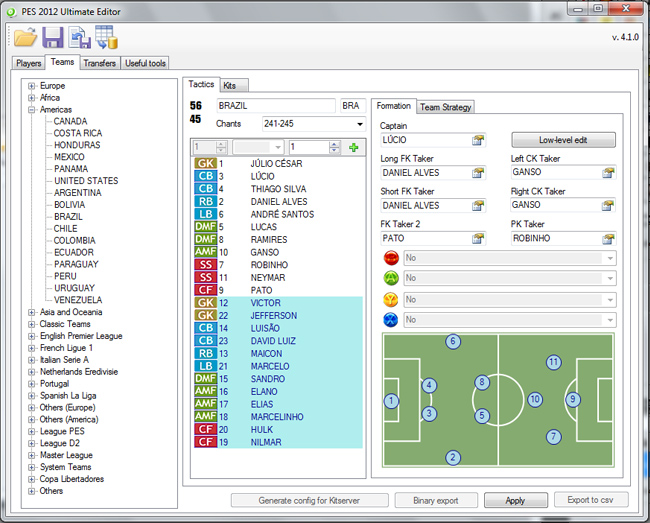Click the purple floppy disk save icon
The width and height of the screenshot is (650, 523).
coord(53,38)
